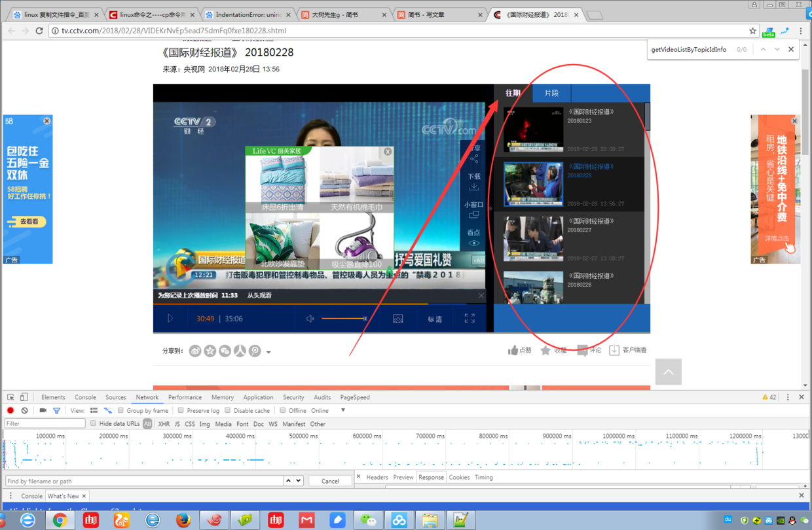The width and height of the screenshot is (812, 530).
Task: Open the Sources devtools tab
Action: [x=116, y=397]
